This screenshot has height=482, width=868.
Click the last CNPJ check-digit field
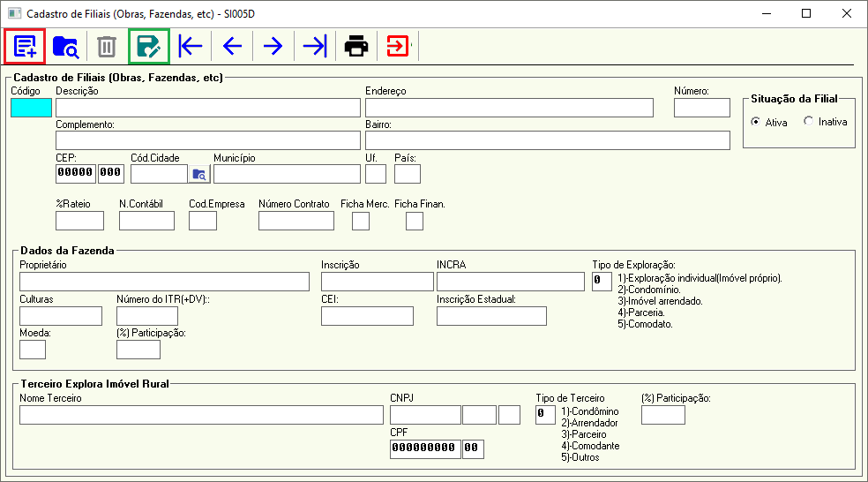coord(509,415)
